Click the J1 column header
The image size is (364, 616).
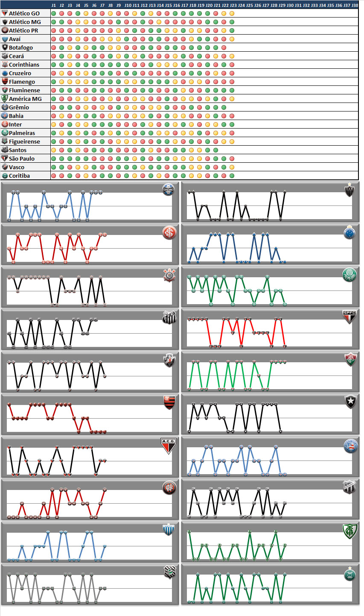click(53, 5)
